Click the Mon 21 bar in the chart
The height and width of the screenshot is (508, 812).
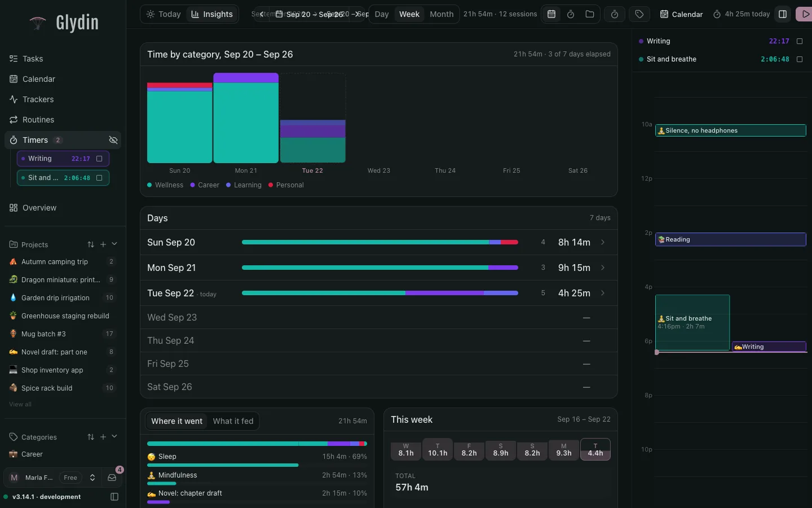(246, 118)
